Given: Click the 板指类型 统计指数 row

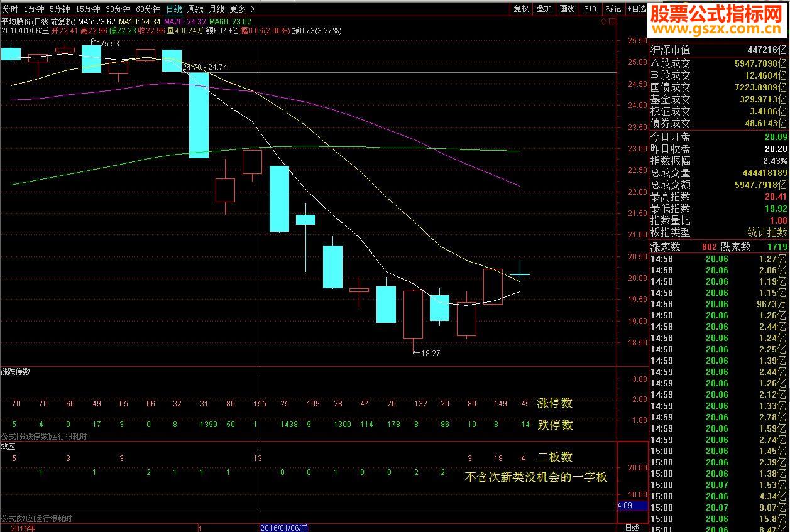Looking at the screenshot, I should 719,232.
